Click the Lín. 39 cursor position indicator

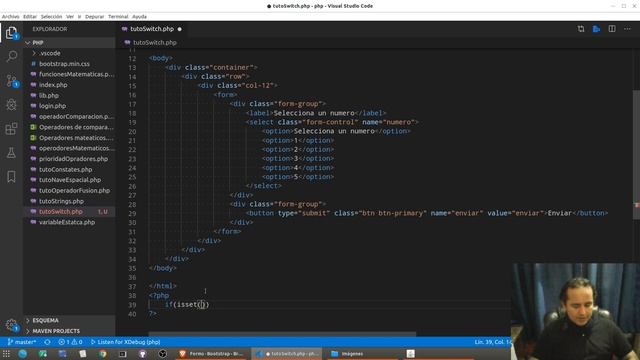pos(493,342)
